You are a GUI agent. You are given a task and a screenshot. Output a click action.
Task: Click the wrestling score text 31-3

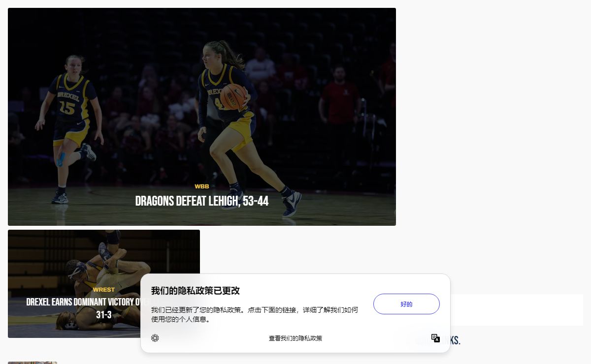point(104,315)
